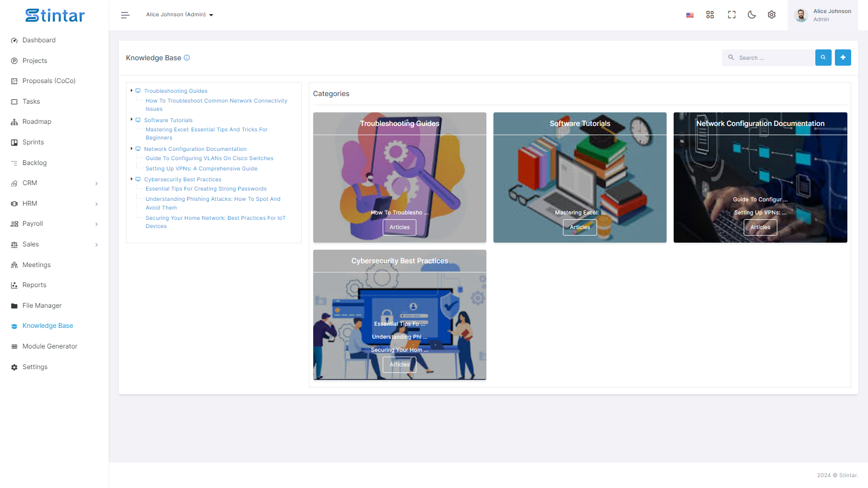Viewport: 868px width, 488px height.
Task: Add new item with blue plus button
Action: pyautogui.click(x=842, y=58)
